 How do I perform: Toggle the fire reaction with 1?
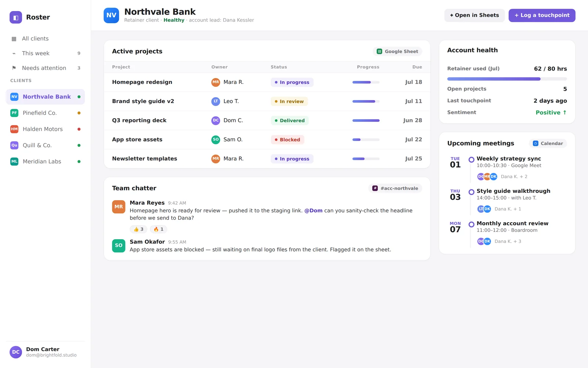(158, 229)
